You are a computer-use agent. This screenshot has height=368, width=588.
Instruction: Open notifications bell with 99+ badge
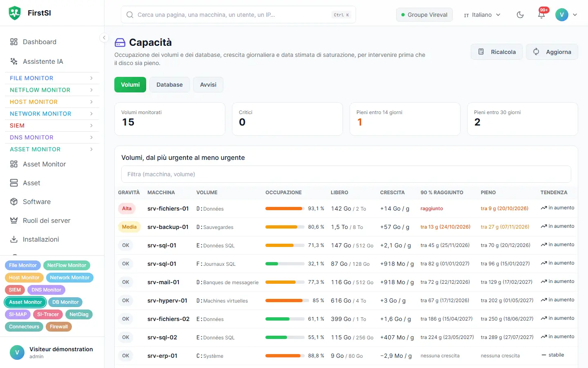pos(541,14)
